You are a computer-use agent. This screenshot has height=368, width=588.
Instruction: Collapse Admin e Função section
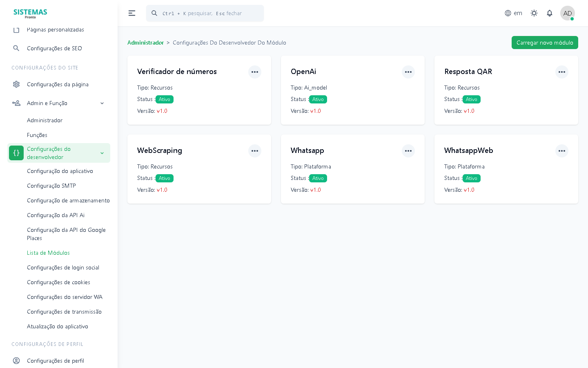click(x=102, y=103)
